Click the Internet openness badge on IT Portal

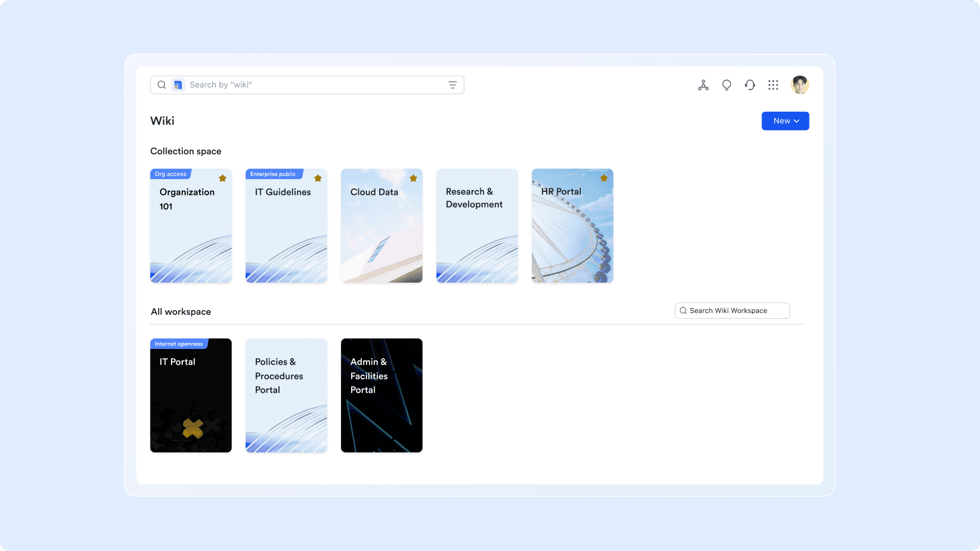(x=178, y=344)
